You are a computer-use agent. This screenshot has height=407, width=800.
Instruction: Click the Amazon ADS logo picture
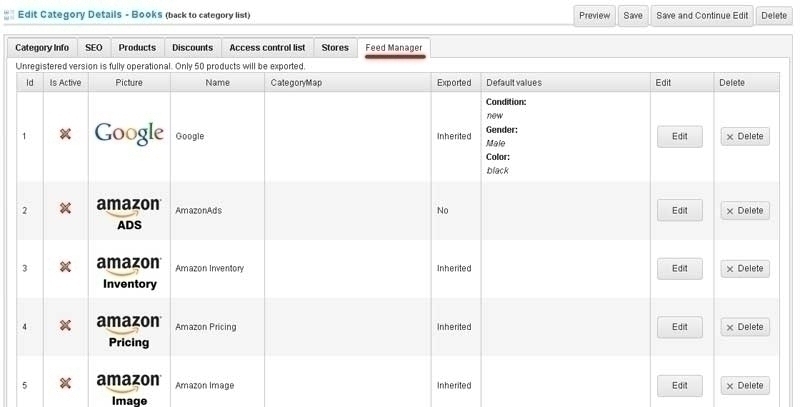click(x=129, y=213)
